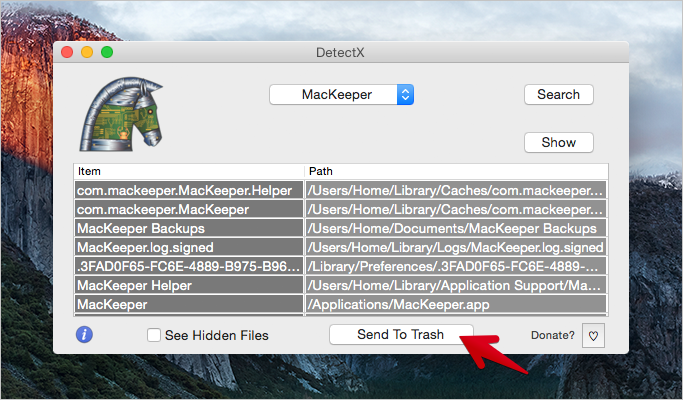Click the Application Support path cell

[x=456, y=285]
